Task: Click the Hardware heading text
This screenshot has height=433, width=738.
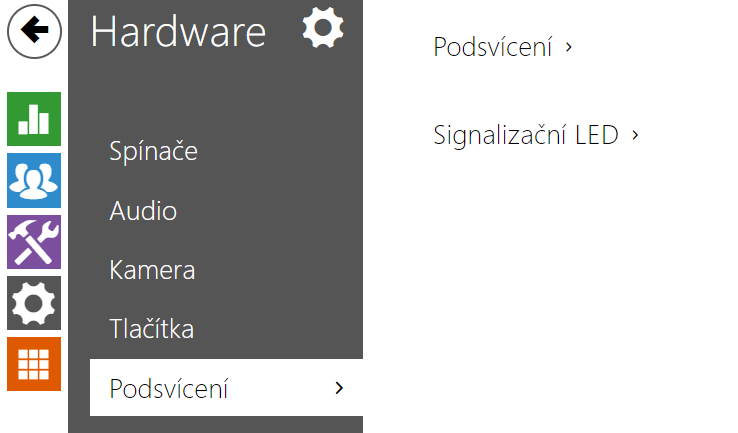Action: [178, 32]
